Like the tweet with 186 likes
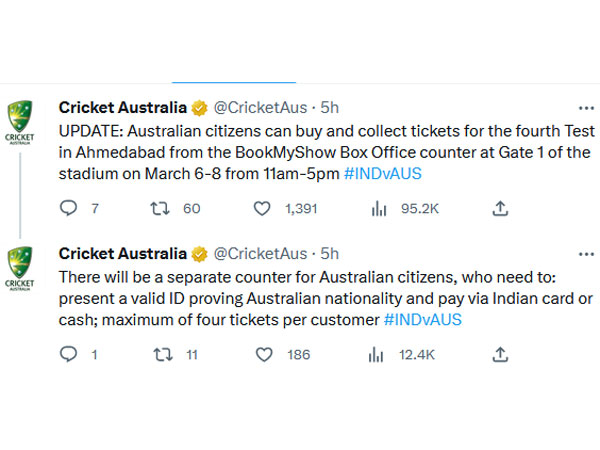600x450 pixels. 261,354
